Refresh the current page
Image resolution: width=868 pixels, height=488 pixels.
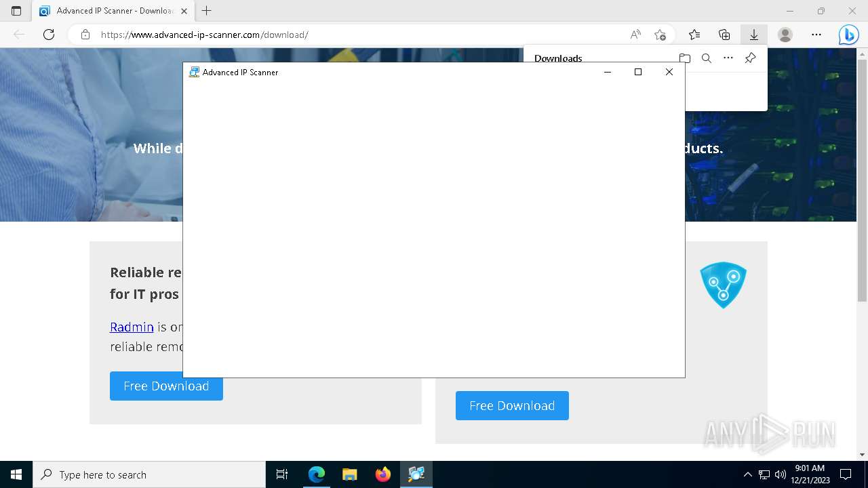point(49,35)
